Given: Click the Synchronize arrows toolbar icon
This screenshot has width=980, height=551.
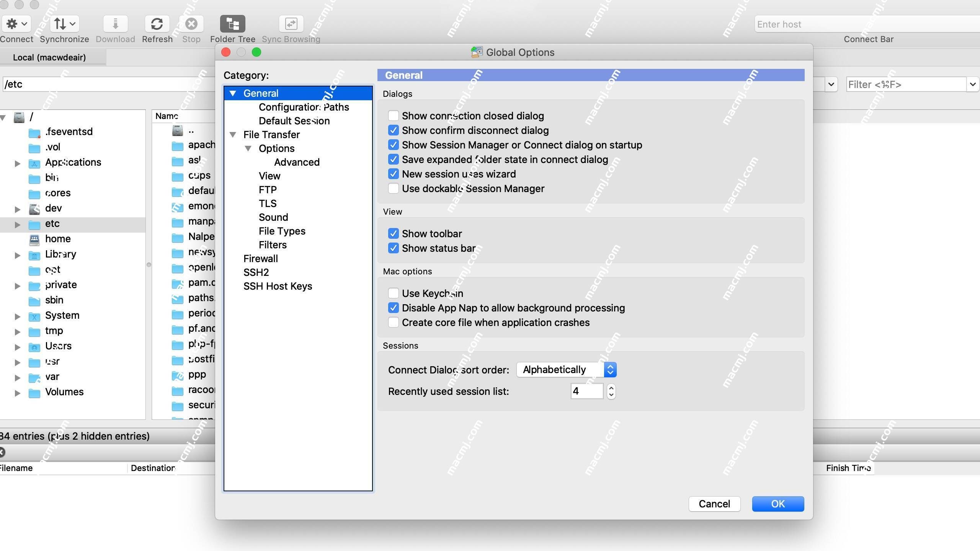Looking at the screenshot, I should coord(64,24).
